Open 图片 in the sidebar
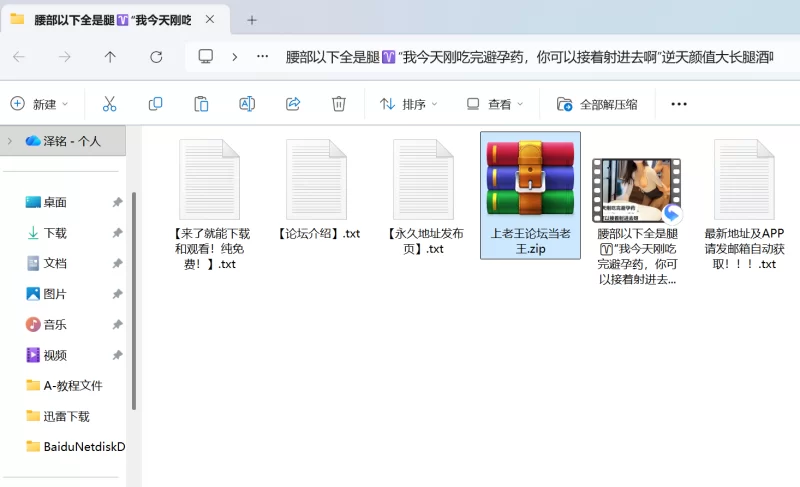Screen dimensions: 800x487 (x=55, y=294)
